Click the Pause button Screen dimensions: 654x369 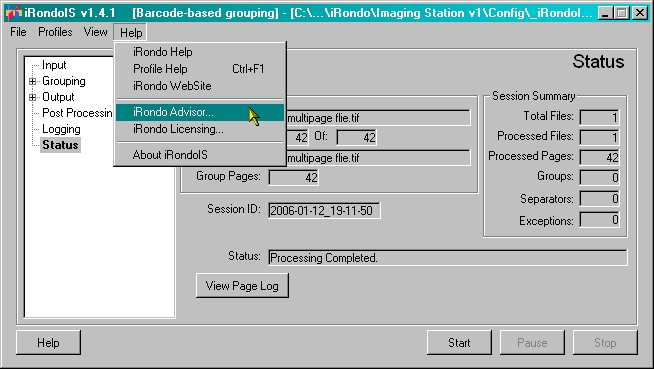[532, 343]
